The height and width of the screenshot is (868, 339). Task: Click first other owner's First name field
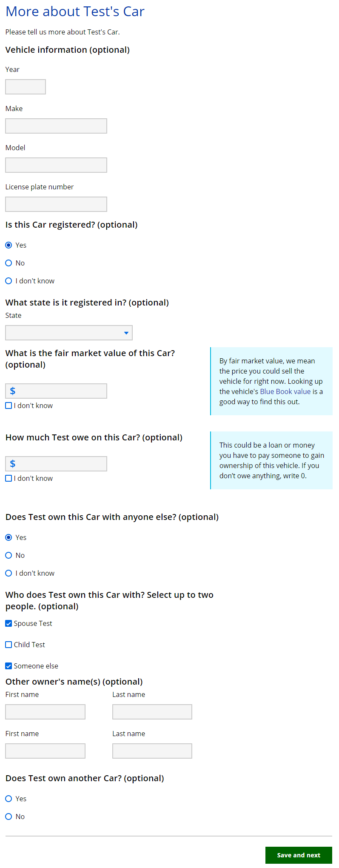[46, 712]
